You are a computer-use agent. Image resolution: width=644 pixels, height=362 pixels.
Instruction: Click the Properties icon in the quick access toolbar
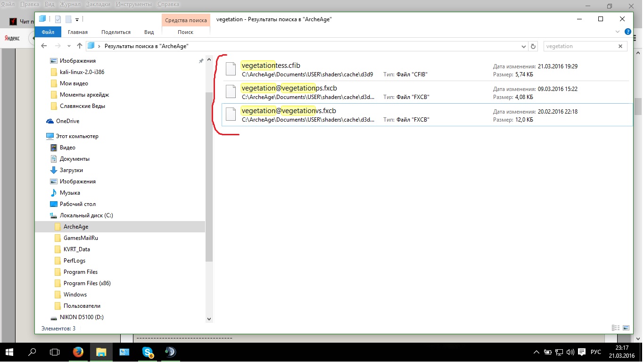coord(58,19)
